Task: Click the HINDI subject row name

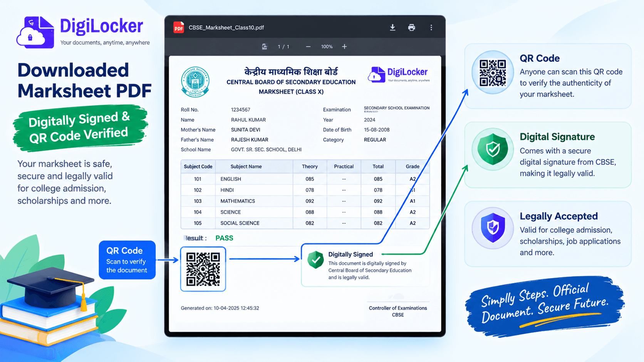Action: [x=227, y=190]
